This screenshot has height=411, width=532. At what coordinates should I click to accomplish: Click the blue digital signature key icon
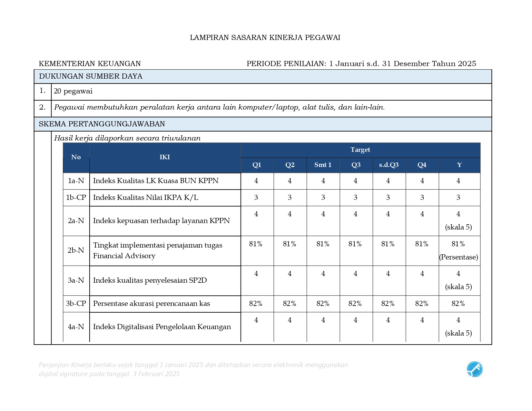pyautogui.click(x=474, y=369)
